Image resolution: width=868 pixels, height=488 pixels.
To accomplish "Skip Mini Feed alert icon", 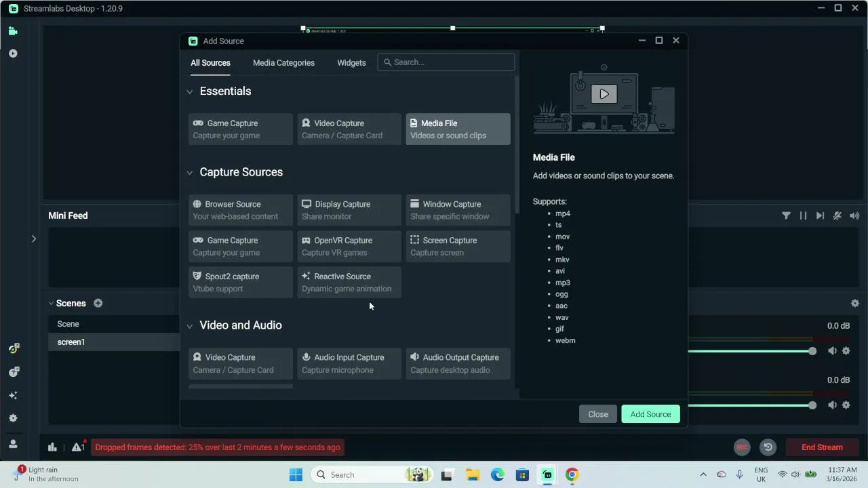I will click(x=820, y=216).
